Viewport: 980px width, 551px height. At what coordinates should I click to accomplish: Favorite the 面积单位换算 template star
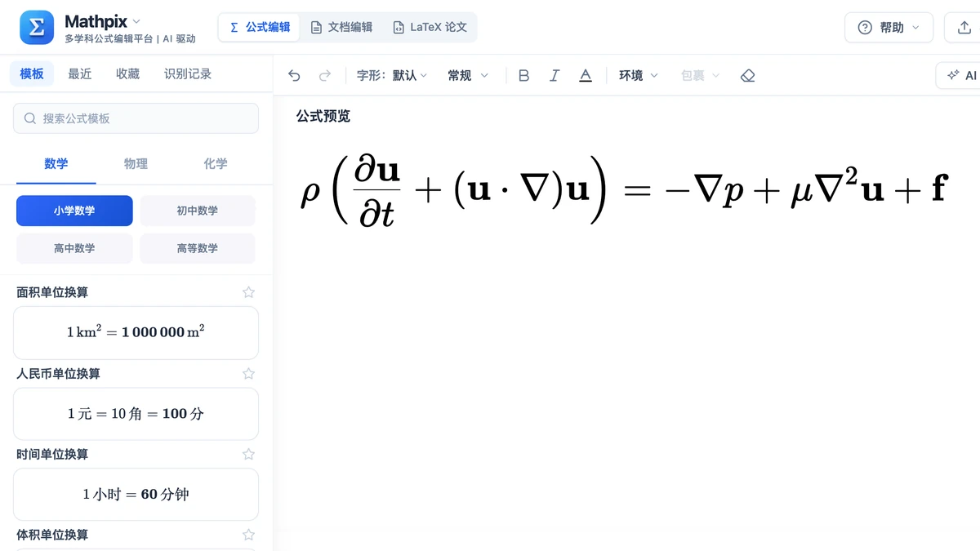pyautogui.click(x=249, y=292)
